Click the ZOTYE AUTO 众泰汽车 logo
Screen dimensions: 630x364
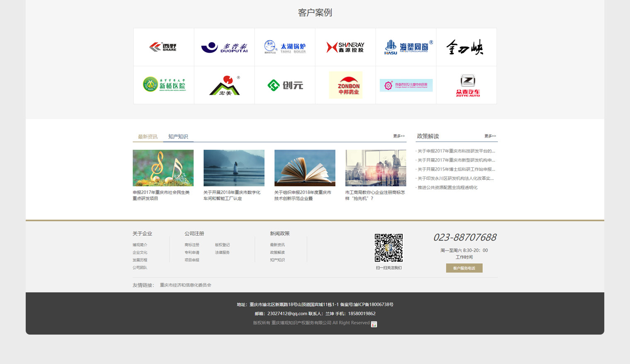coord(467,85)
